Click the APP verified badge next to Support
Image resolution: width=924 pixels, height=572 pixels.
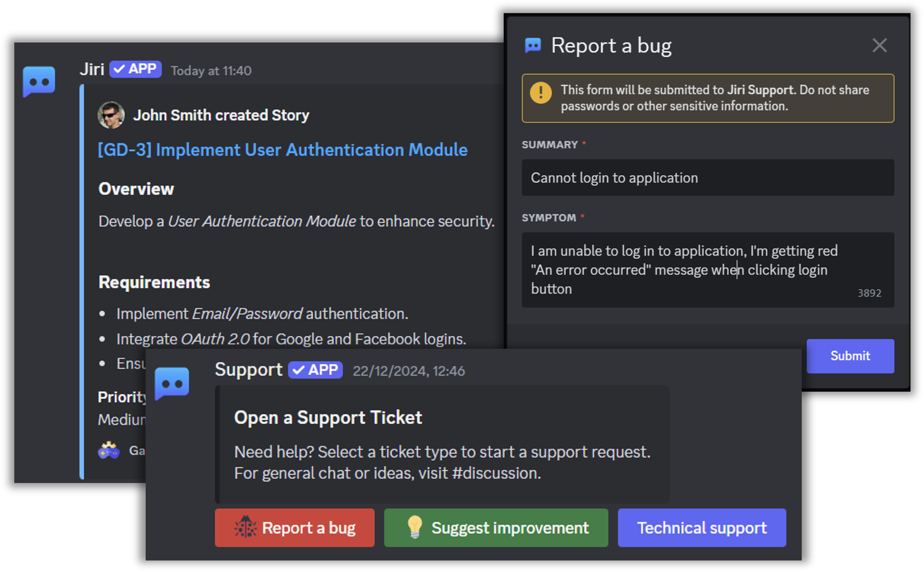[315, 370]
